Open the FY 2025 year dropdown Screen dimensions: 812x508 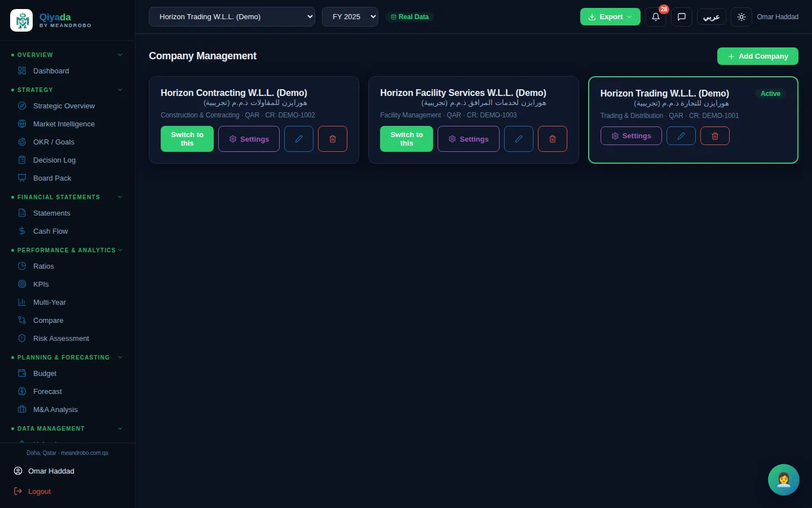click(350, 17)
